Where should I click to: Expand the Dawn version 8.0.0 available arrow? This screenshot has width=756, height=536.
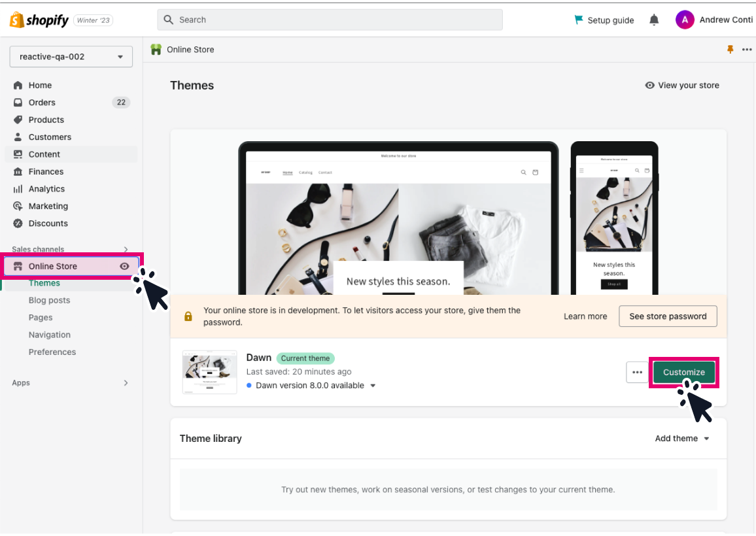[373, 386]
